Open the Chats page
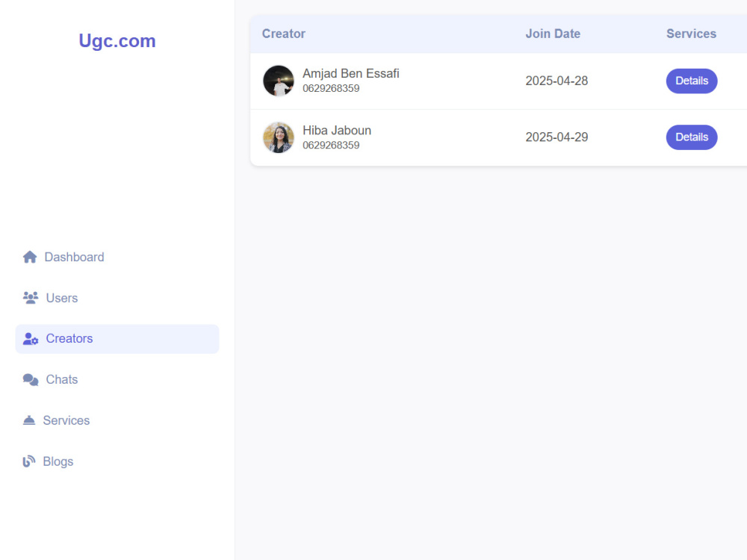 [x=117, y=379]
